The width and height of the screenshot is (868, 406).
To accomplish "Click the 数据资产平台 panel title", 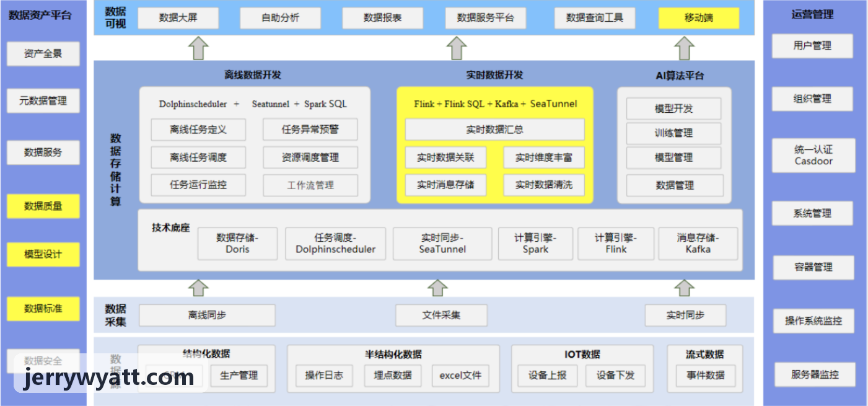I will (40, 15).
